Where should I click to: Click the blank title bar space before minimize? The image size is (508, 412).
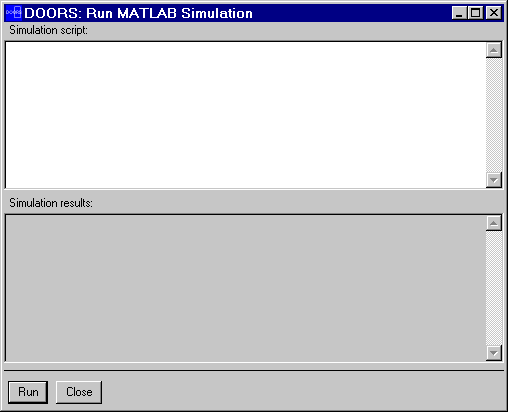coord(352,13)
